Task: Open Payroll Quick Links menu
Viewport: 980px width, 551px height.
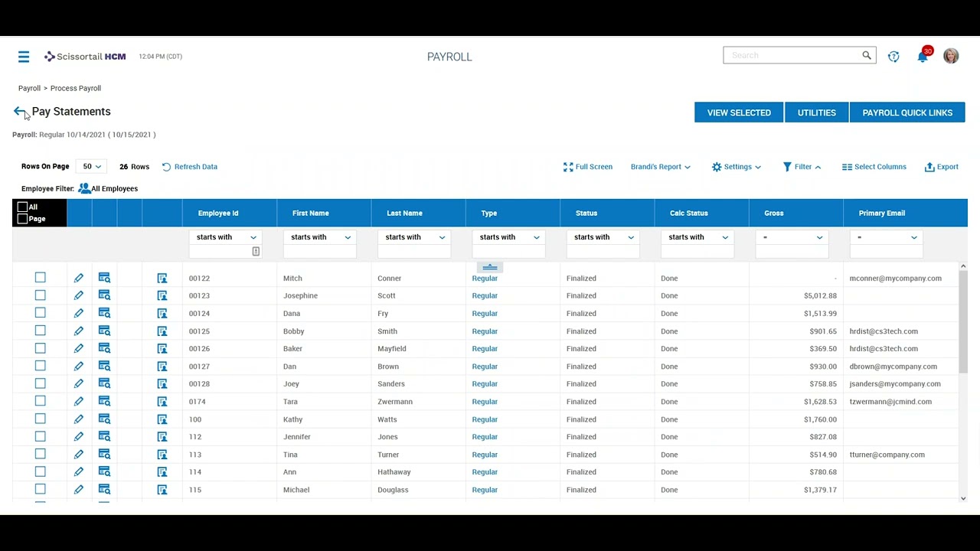Action: (x=907, y=112)
